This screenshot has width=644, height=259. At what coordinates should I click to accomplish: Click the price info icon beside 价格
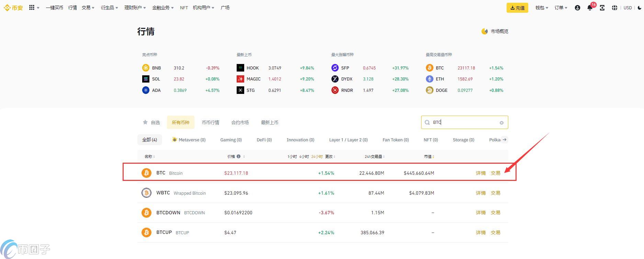[239, 157]
